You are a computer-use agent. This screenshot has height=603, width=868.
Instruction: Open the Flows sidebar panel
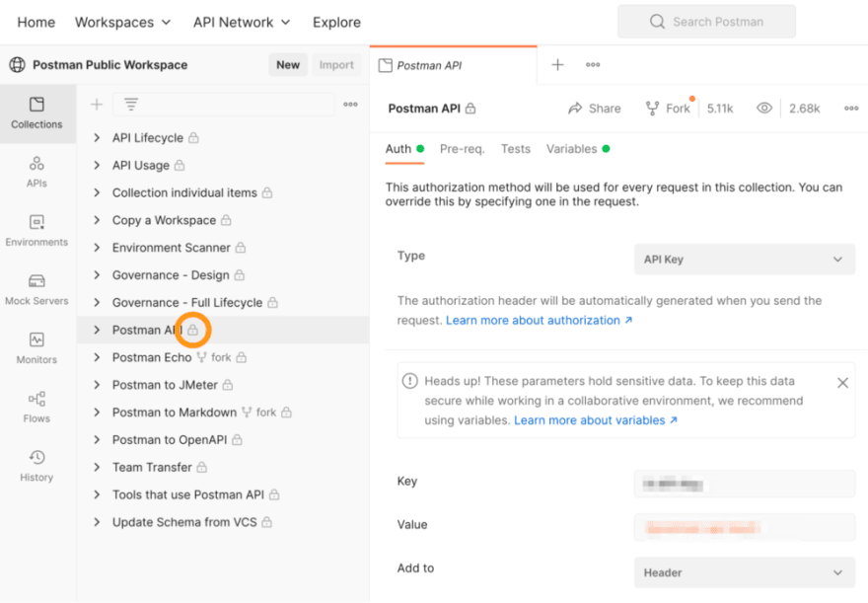tap(37, 407)
